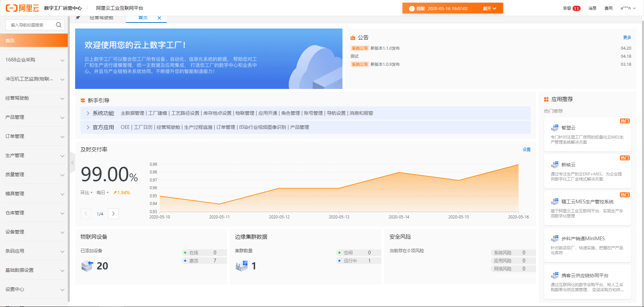
Task: Click the pin icon beside tabs
Action: (78, 18)
